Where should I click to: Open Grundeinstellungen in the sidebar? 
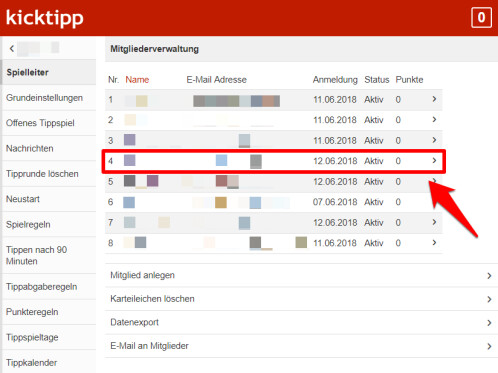tap(49, 98)
